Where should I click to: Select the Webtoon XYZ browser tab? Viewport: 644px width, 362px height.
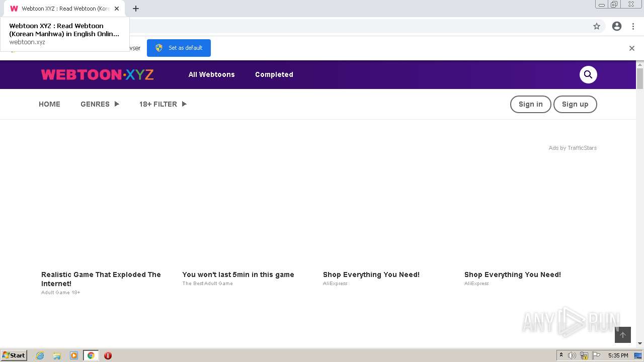tap(64, 9)
